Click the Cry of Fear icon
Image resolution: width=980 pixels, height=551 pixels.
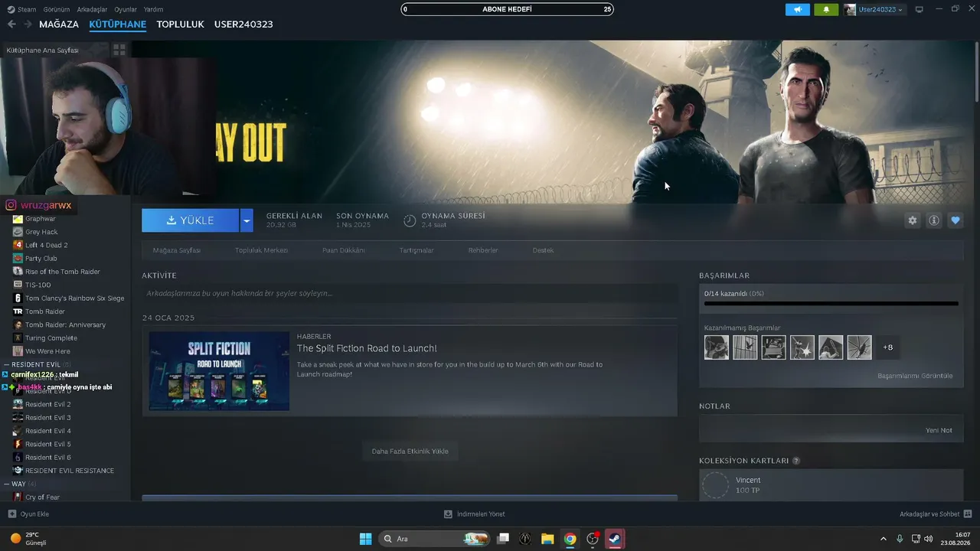18,497
